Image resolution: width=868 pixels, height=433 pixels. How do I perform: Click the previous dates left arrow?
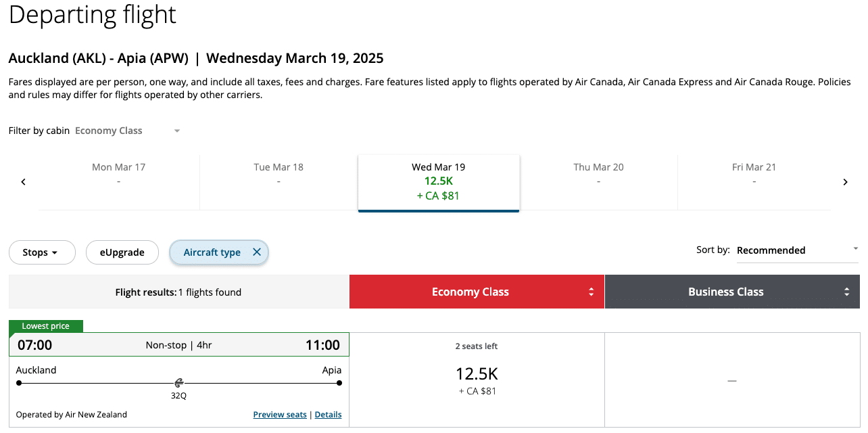pos(24,182)
